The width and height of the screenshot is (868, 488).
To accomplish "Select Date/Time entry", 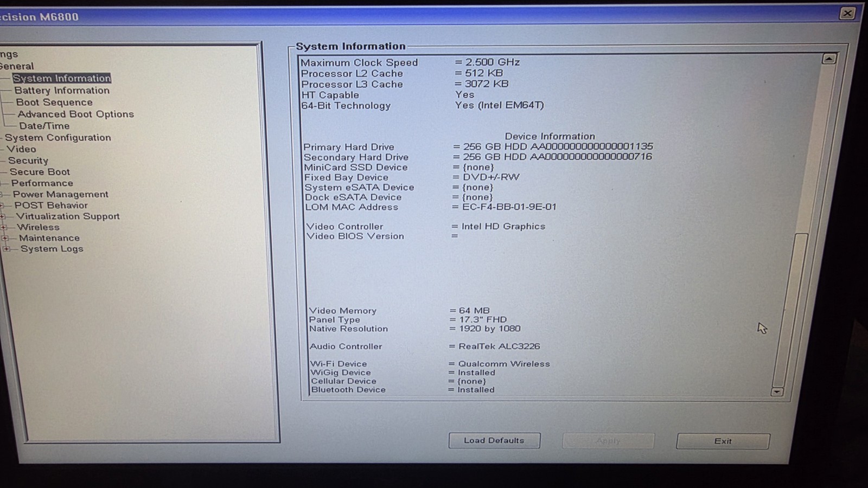I will pyautogui.click(x=44, y=126).
